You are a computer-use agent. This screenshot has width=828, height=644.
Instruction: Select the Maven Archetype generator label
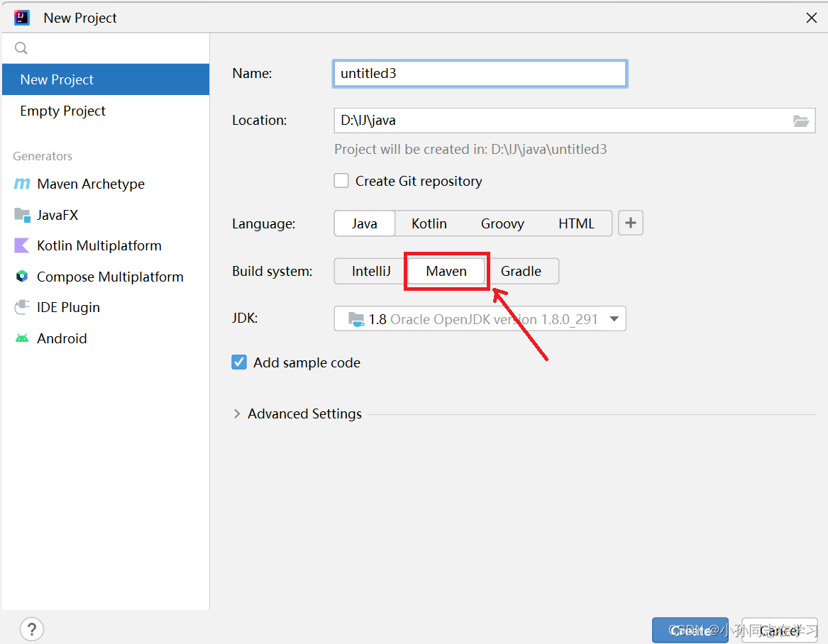click(91, 184)
